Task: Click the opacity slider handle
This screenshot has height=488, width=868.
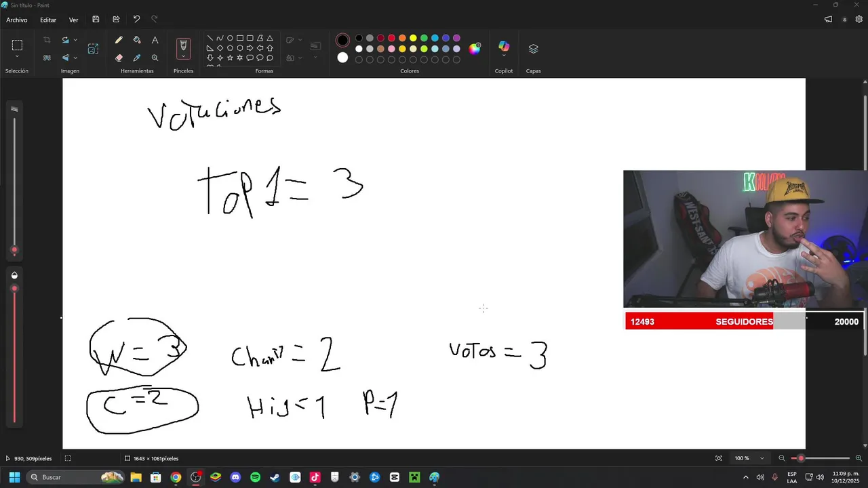Action: pos(14,289)
